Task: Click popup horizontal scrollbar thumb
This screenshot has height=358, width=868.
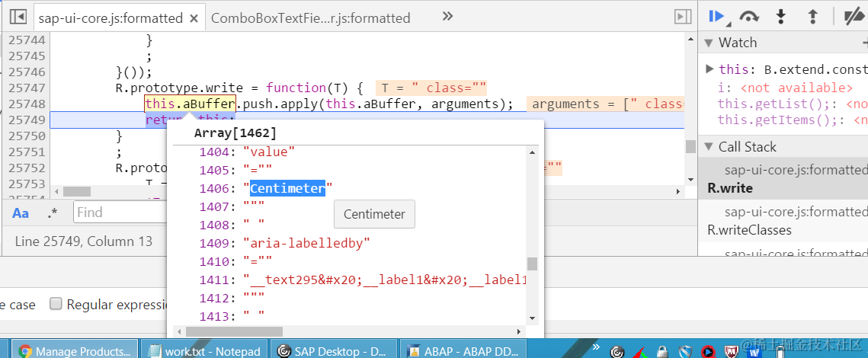Action: (234, 331)
